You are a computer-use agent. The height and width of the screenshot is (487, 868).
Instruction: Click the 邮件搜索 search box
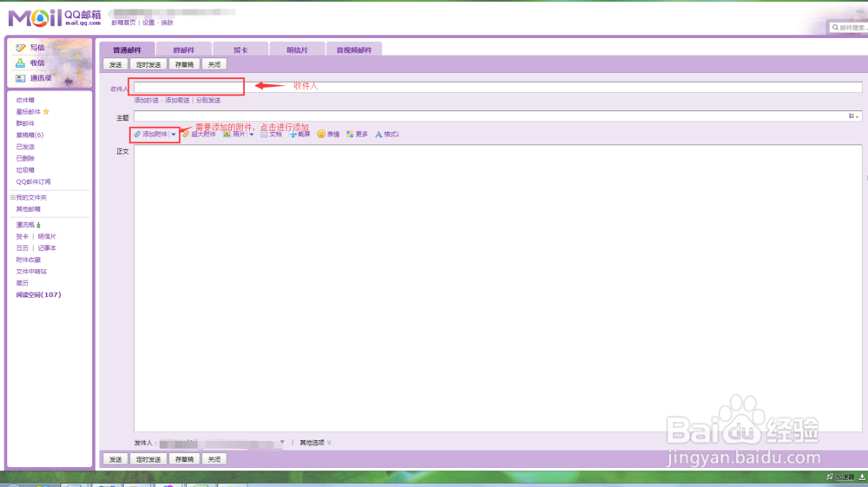click(x=849, y=27)
